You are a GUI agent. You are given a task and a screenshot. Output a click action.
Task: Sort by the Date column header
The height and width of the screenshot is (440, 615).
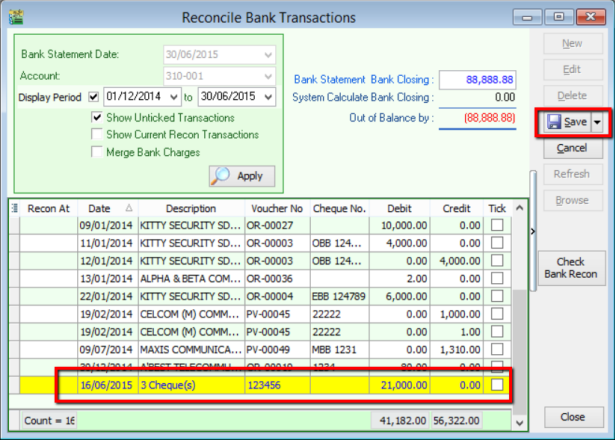99,208
